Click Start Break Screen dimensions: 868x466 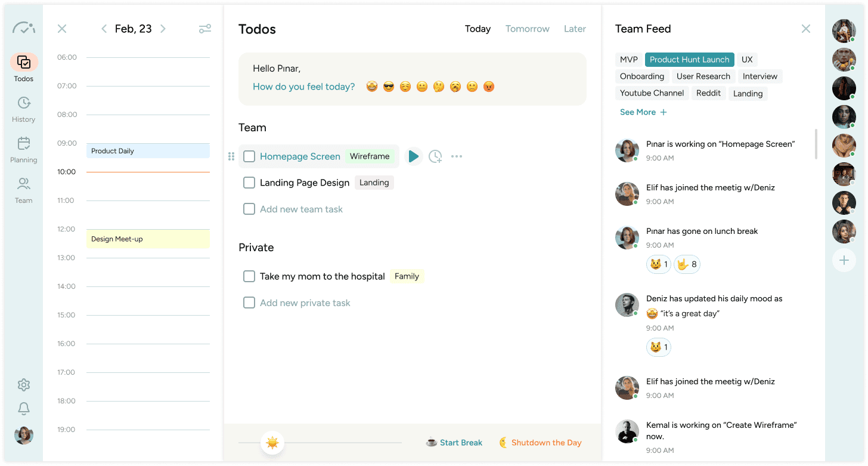454,443
